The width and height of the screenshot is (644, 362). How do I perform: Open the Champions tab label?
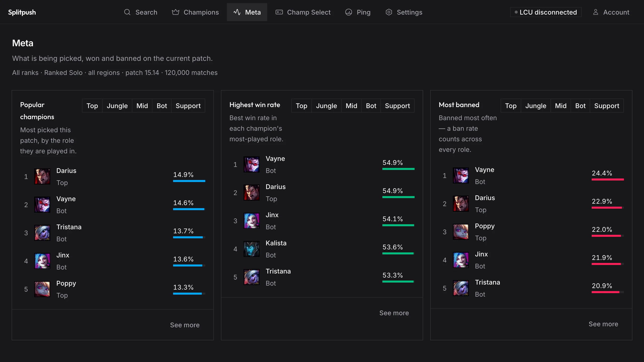click(201, 12)
